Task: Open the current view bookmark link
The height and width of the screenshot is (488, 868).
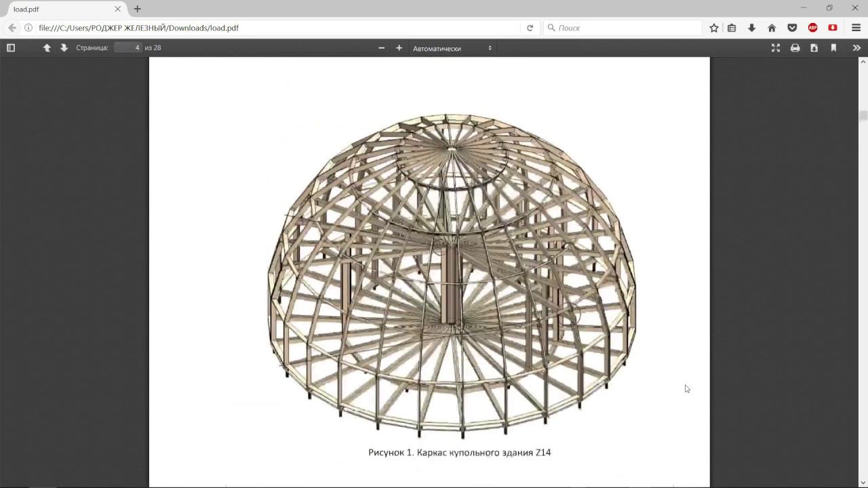Action: click(x=833, y=48)
